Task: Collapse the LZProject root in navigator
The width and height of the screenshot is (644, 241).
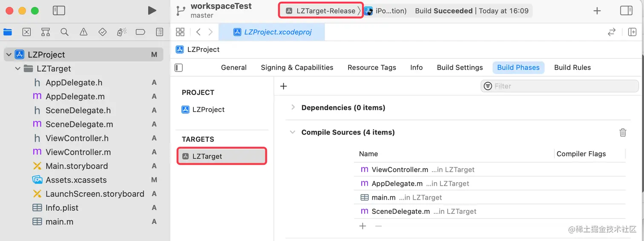Action: (x=9, y=55)
